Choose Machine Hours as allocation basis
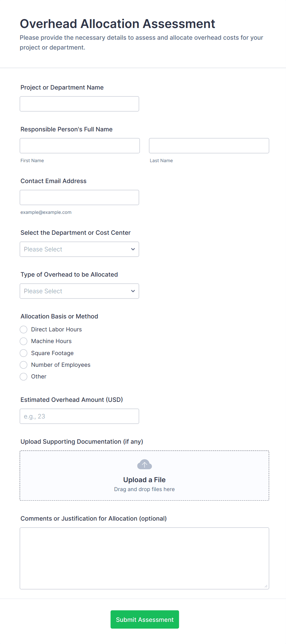286x644 pixels. (24, 341)
